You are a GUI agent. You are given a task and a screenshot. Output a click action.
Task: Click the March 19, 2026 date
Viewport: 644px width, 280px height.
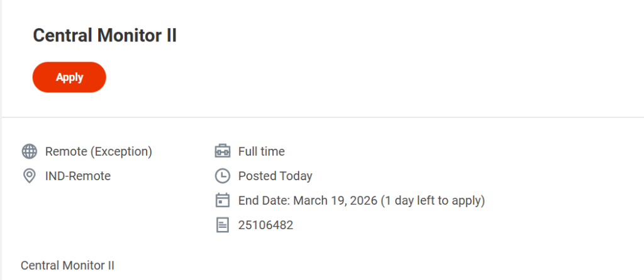(x=334, y=201)
